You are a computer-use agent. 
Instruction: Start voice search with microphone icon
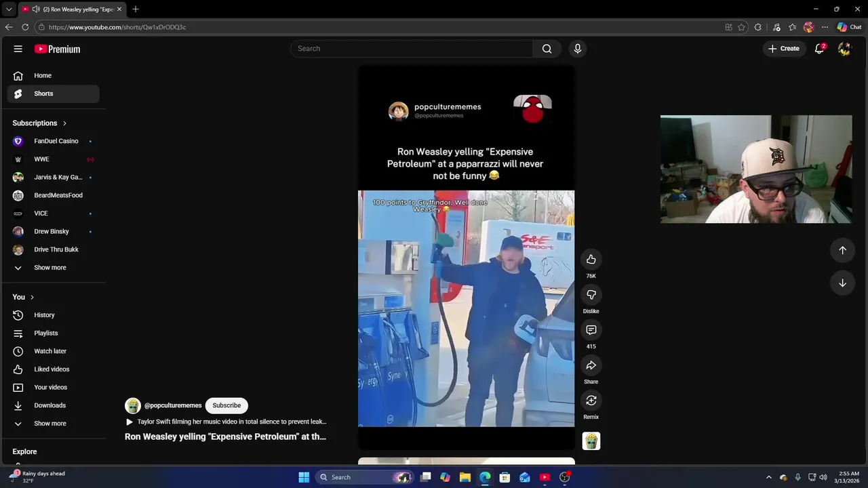[578, 49]
